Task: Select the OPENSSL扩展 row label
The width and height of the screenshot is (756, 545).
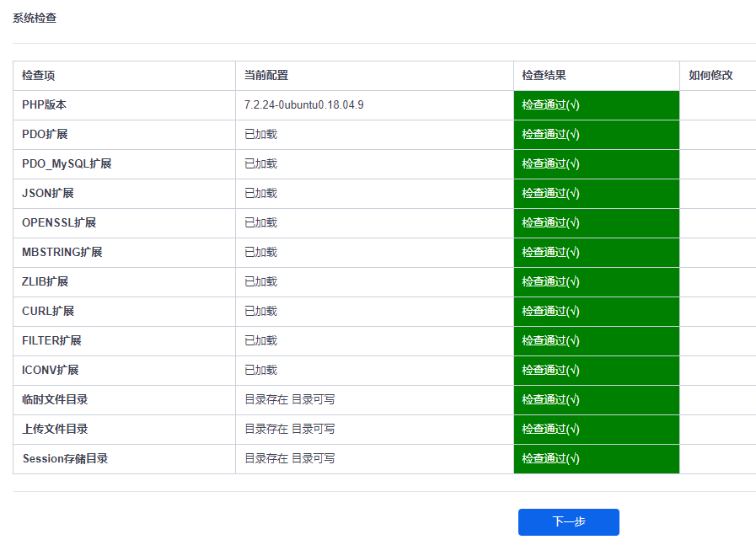Action: click(59, 223)
